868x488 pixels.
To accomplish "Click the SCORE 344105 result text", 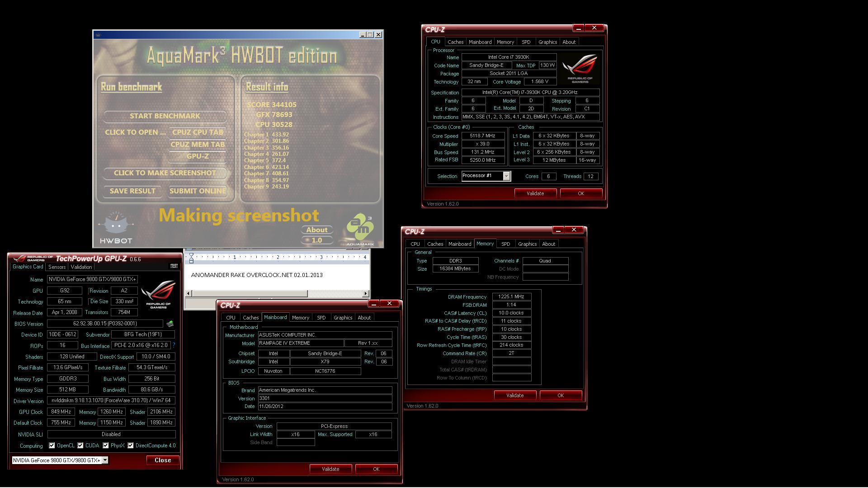I will [271, 104].
